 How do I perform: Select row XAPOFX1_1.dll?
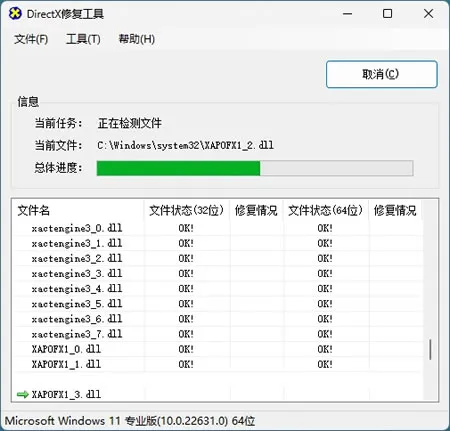click(218, 364)
